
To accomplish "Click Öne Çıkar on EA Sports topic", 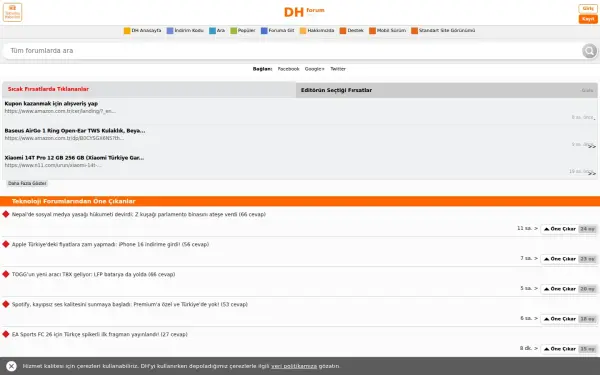I will 559,349.
